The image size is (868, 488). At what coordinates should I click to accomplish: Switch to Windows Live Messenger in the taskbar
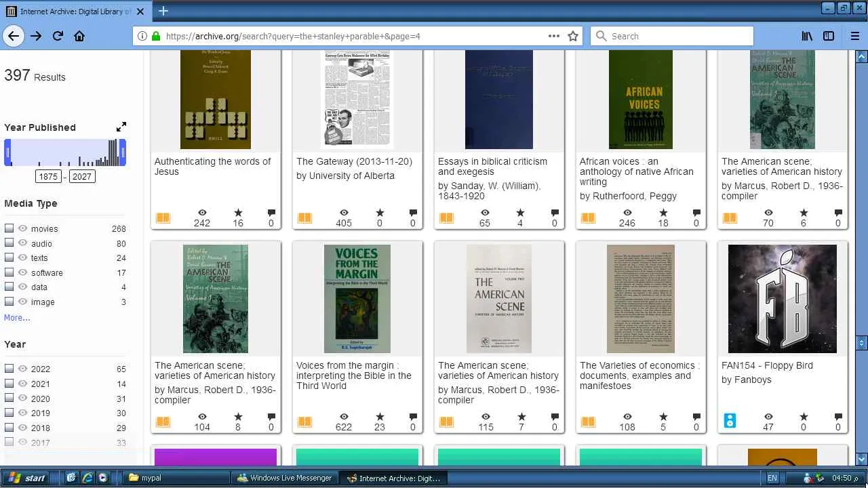pyautogui.click(x=284, y=478)
